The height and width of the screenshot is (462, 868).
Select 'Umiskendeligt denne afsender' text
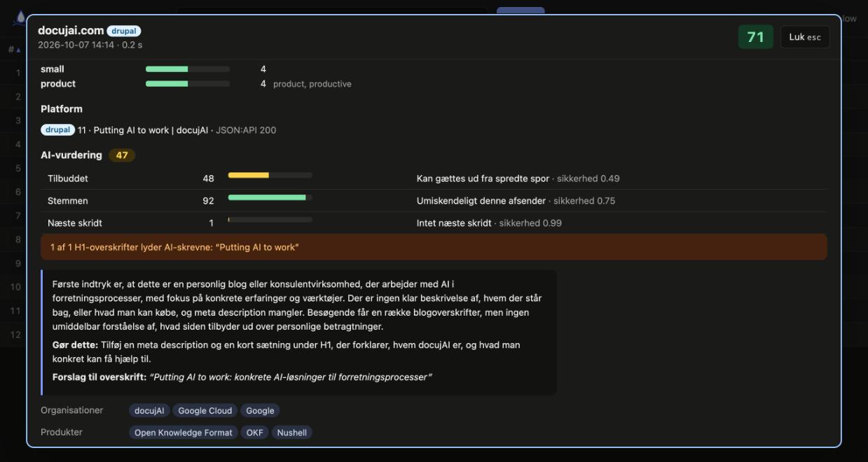coord(481,201)
